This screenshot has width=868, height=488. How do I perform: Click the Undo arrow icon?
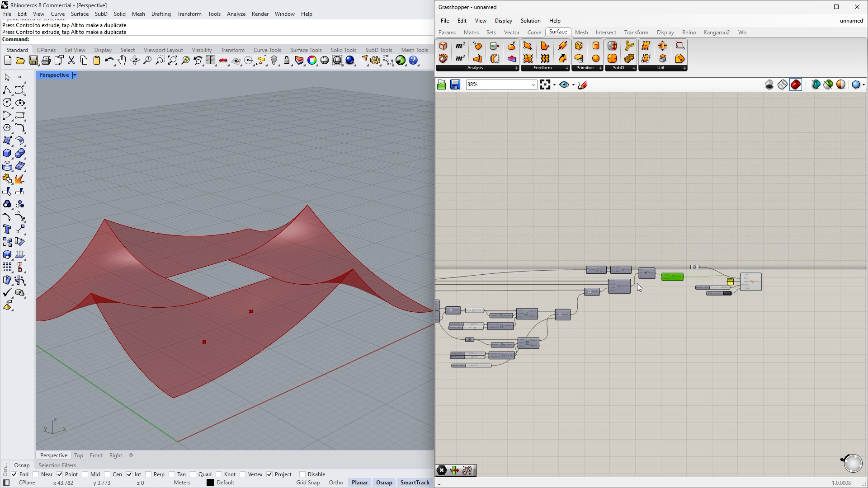pyautogui.click(x=109, y=61)
